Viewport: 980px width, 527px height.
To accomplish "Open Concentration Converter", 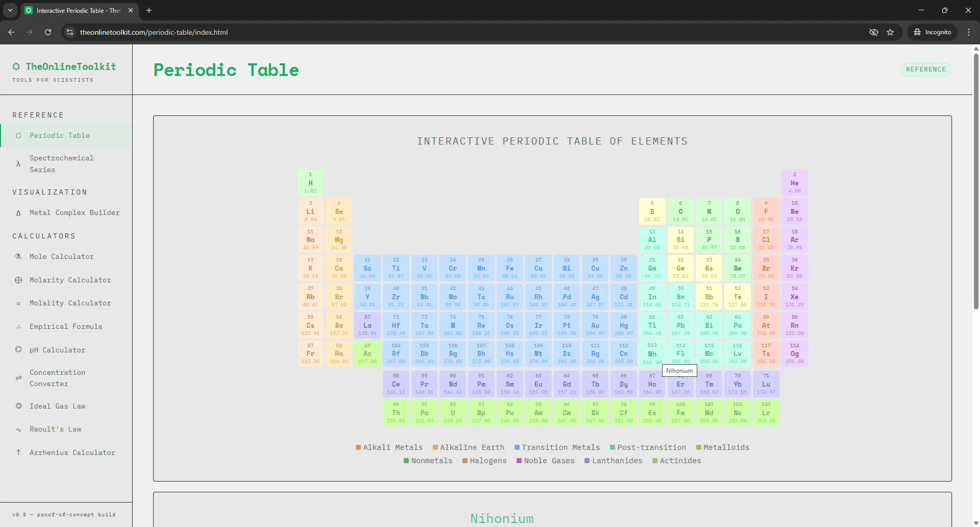I will pyautogui.click(x=66, y=378).
